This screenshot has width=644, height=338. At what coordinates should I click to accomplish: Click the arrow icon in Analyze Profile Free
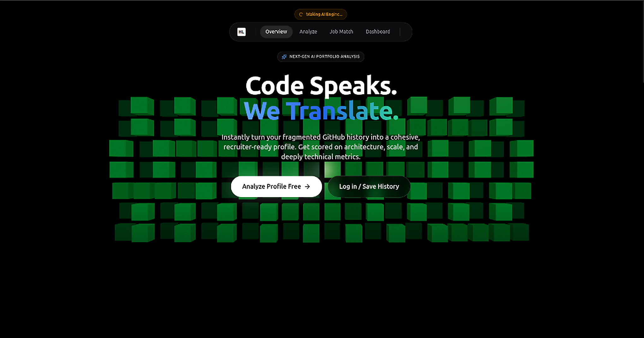click(307, 187)
